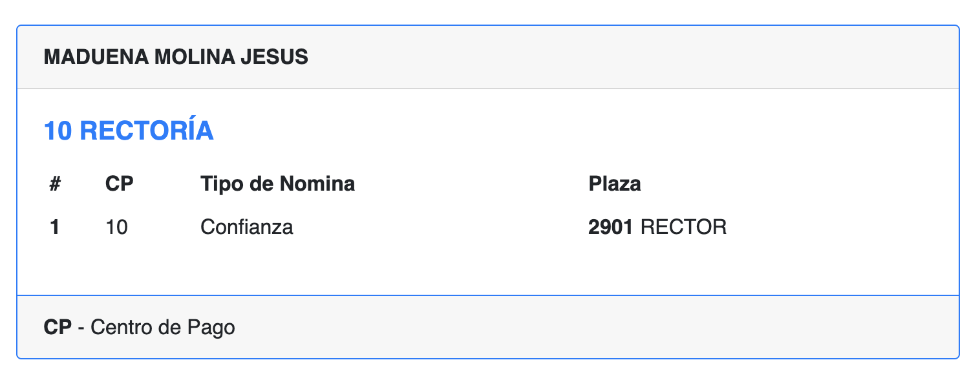The width and height of the screenshot is (980, 371).
Task: Select the # column header
Action: [55, 184]
